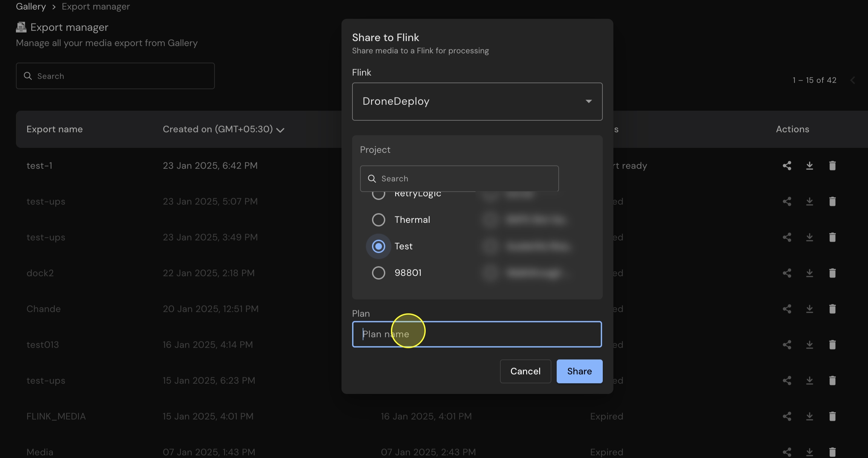Go to previous page chevron

pos(853,80)
